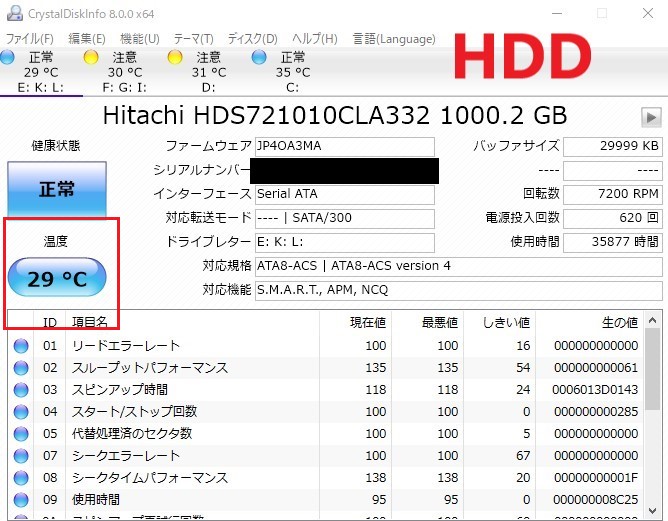Viewport: 668px width, 521px height.
Task: Open the 編集(E) menu
Action: pos(86,39)
